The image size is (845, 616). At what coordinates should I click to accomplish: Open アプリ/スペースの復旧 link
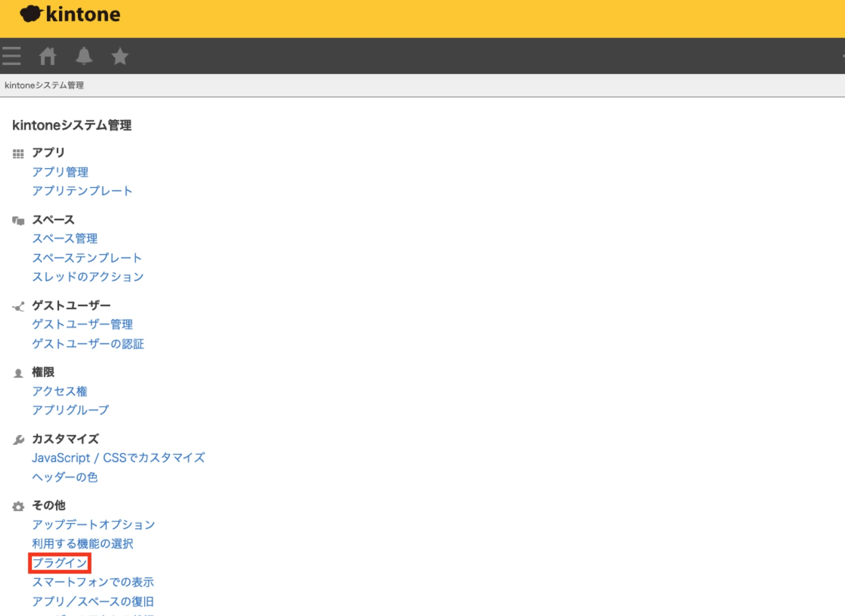click(x=93, y=602)
